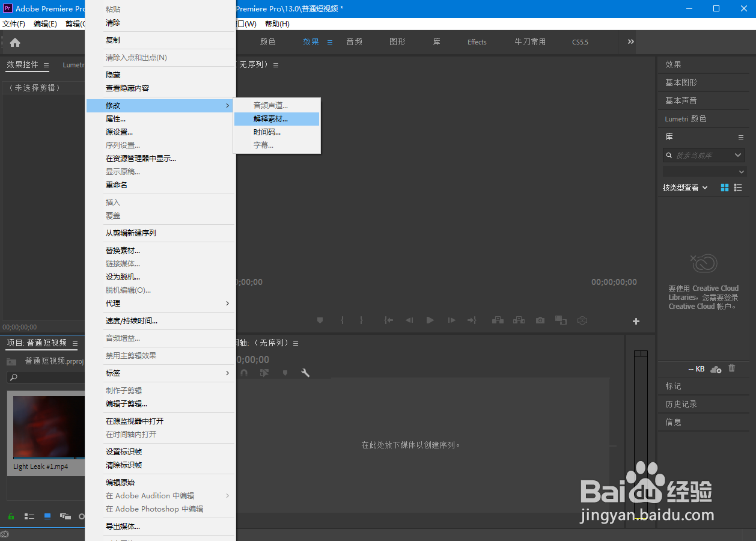Screen dimensions: 756x541
Task: Step back one frame
Action: click(409, 320)
